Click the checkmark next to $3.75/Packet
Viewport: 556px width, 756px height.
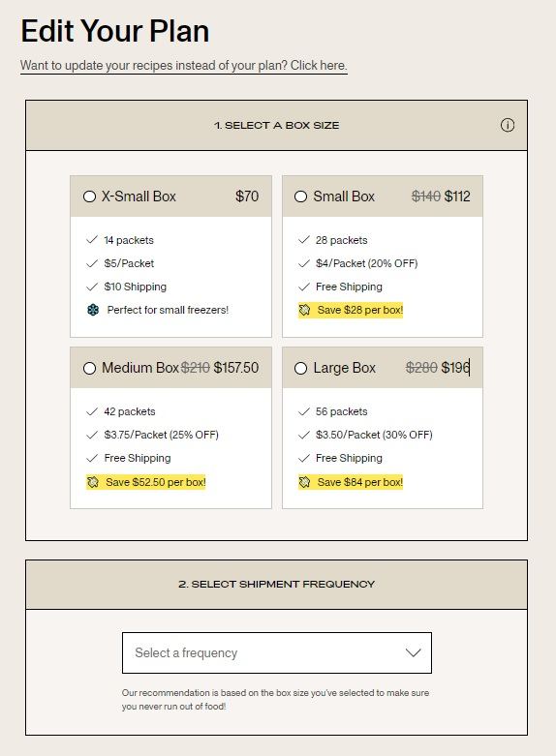tap(92, 435)
